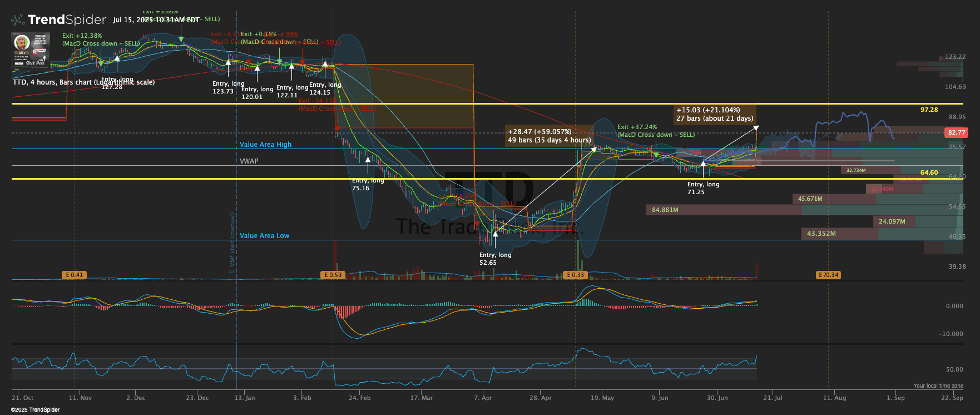Select the Value Area Low label
The height and width of the screenshot is (415, 980).
pos(264,236)
